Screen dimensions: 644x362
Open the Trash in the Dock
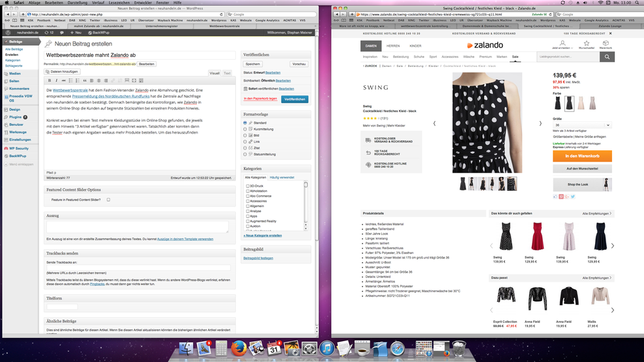(x=459, y=349)
